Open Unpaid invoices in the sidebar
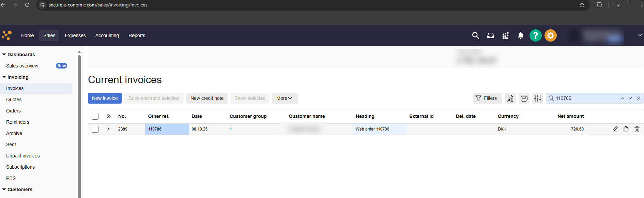The image size is (644, 198). (23, 156)
